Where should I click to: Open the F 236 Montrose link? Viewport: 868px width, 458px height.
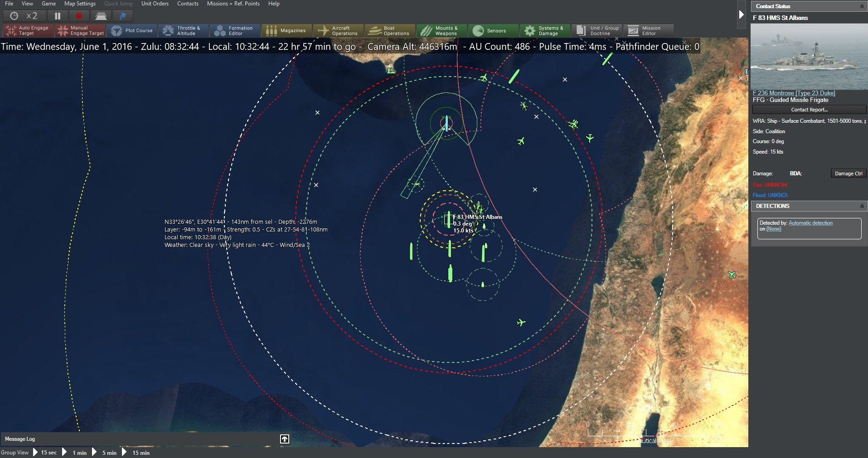pyautogui.click(x=793, y=93)
